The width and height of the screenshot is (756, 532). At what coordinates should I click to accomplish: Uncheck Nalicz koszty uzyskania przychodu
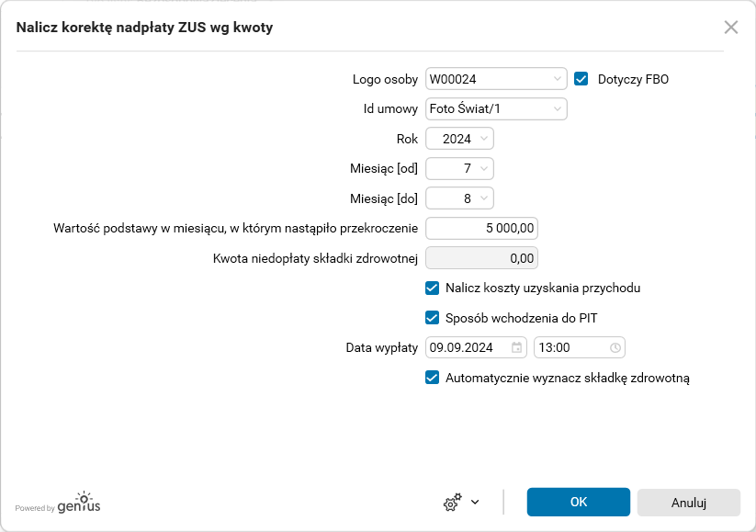tap(433, 288)
